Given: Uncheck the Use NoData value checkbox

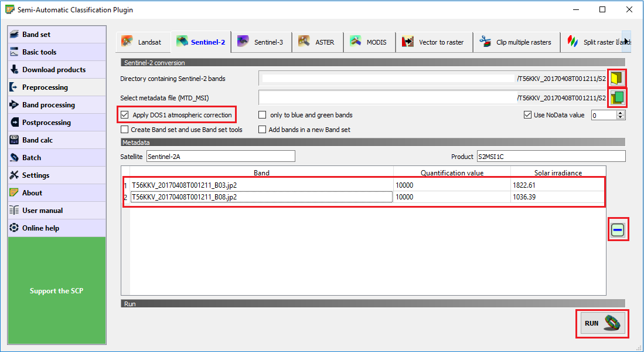Looking at the screenshot, I should tap(527, 115).
